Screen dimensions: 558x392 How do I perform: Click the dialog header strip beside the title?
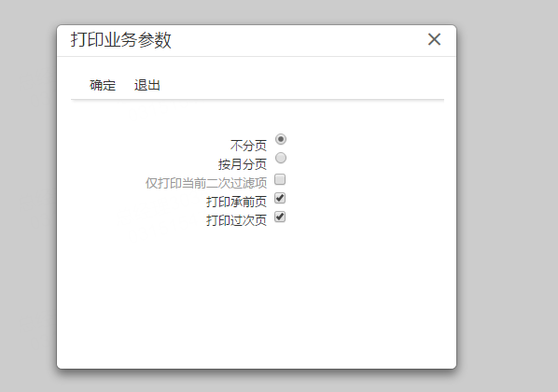(x=299, y=40)
